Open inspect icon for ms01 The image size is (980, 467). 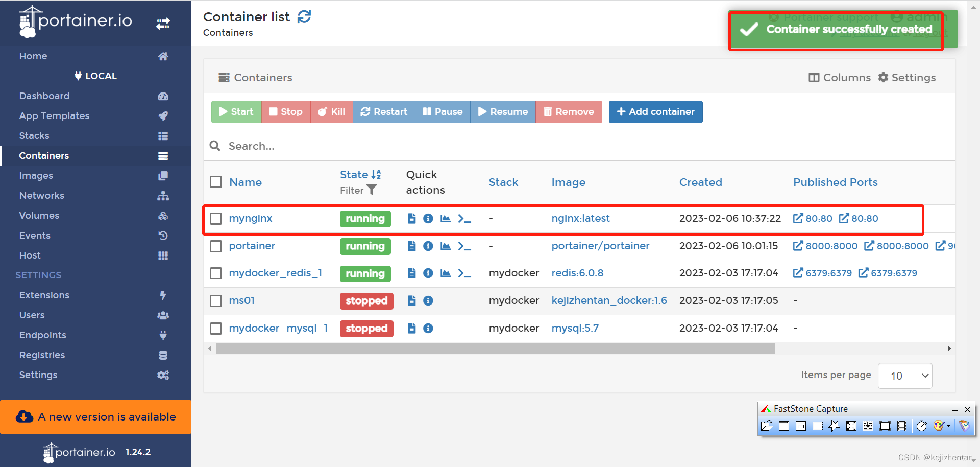(428, 301)
